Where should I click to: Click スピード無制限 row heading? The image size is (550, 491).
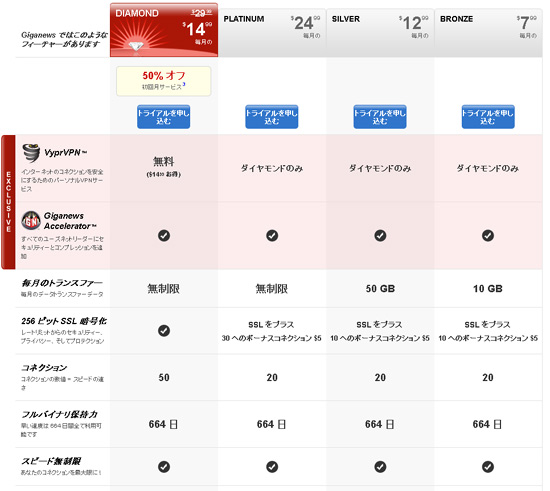point(51,461)
